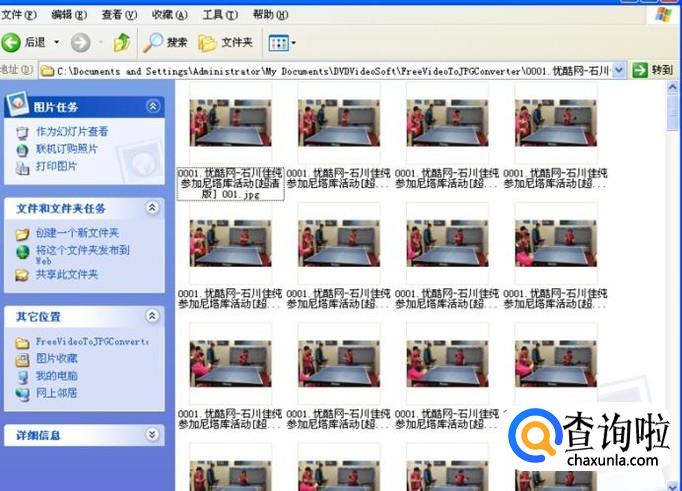Image resolution: width=682 pixels, height=491 pixels.
Task: Click 共享此文件夹 link
Action: [x=67, y=274]
